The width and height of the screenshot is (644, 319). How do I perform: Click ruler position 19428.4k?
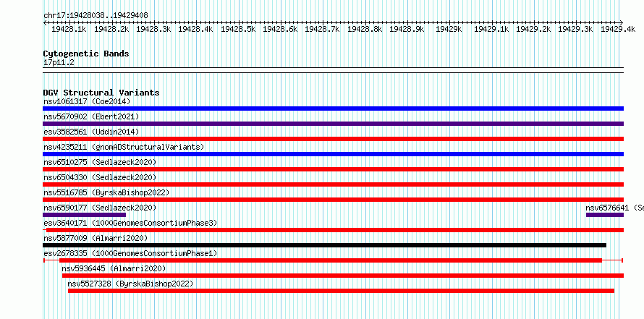(x=195, y=29)
